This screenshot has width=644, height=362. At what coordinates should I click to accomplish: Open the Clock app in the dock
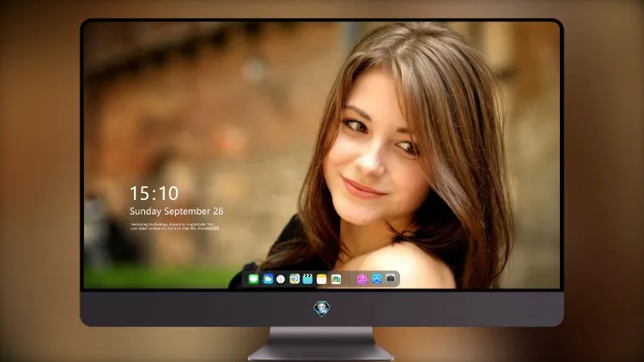pos(281,280)
